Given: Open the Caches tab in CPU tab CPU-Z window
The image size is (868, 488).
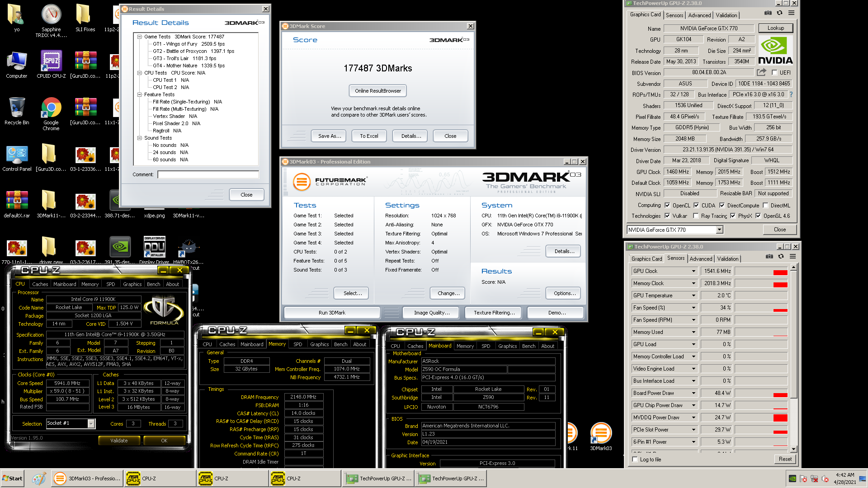Looking at the screenshot, I should click(40, 284).
